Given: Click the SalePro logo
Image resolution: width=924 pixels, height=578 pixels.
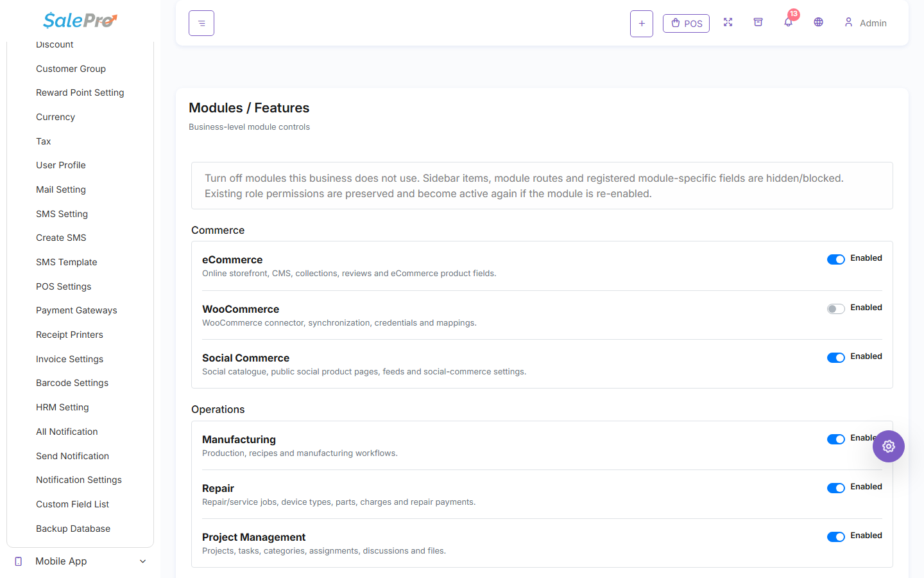Looking at the screenshot, I should pyautogui.click(x=80, y=21).
